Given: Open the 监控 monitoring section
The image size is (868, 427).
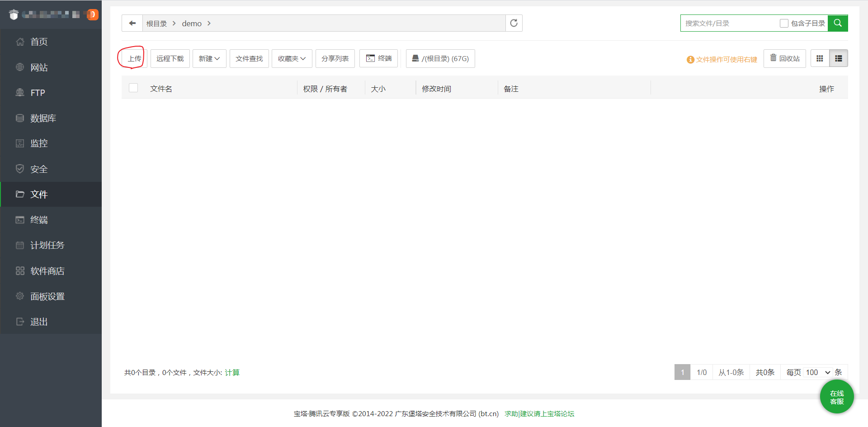Looking at the screenshot, I should click(x=38, y=143).
